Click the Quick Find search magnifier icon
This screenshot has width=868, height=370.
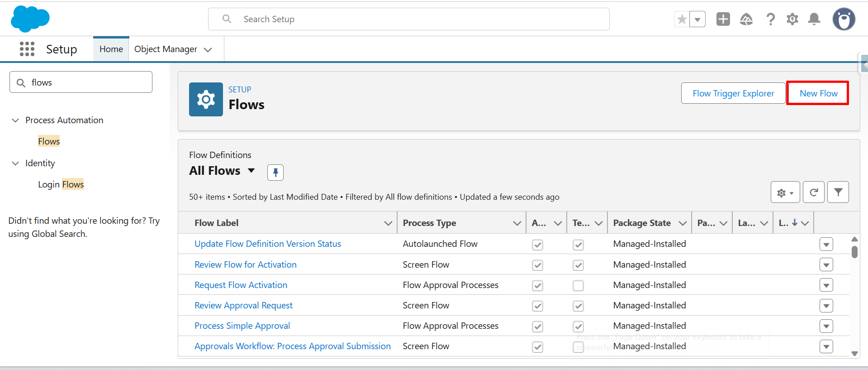click(x=21, y=83)
